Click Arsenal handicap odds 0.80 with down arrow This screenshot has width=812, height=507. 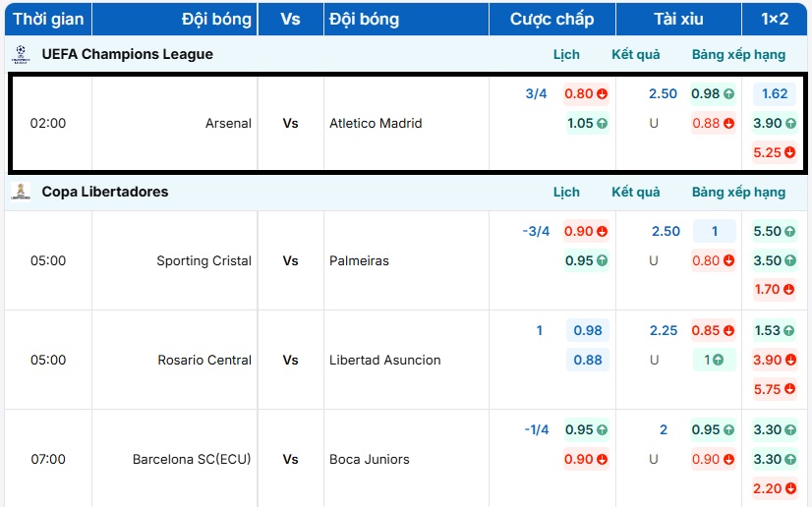click(586, 94)
